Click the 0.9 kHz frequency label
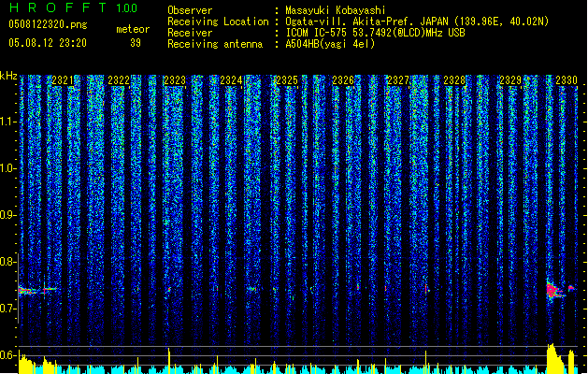Image resolution: width=588 pixels, height=374 pixels. (7, 215)
